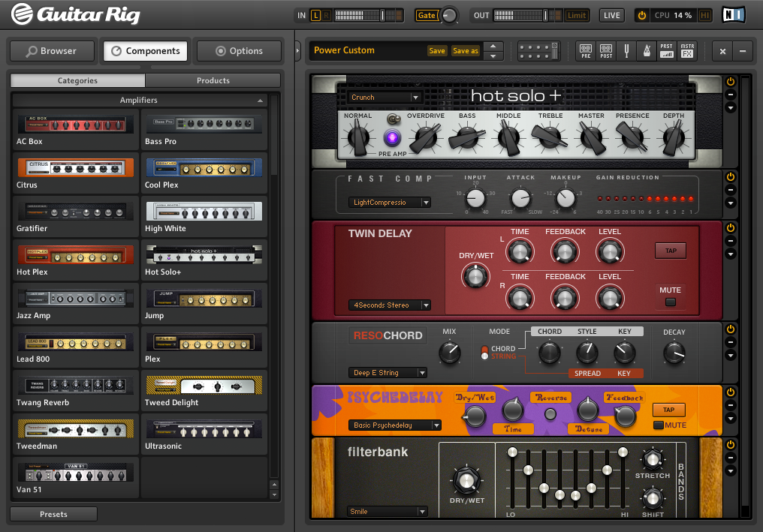Power off the Fast Comp module
763x532 pixels.
coord(731,176)
